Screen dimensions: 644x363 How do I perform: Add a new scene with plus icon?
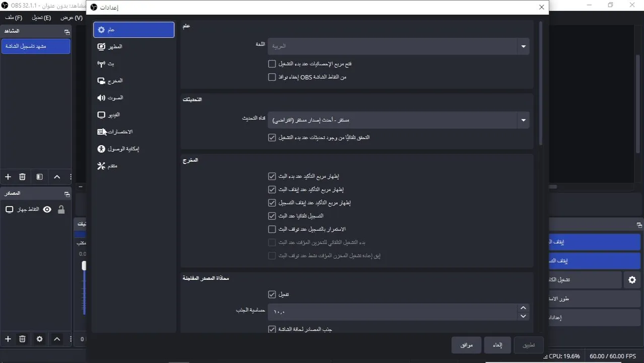tap(8, 177)
